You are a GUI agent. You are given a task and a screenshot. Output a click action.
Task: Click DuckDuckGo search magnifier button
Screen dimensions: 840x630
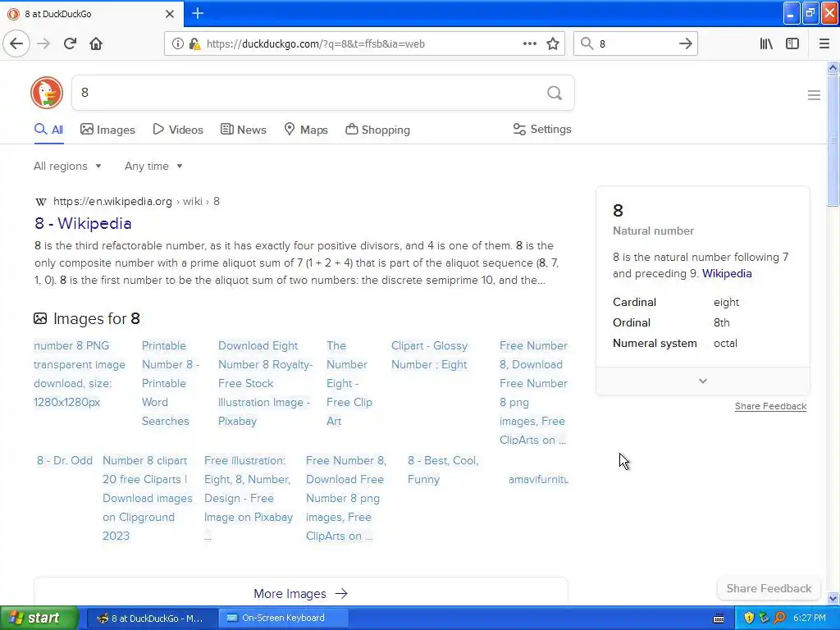click(555, 94)
